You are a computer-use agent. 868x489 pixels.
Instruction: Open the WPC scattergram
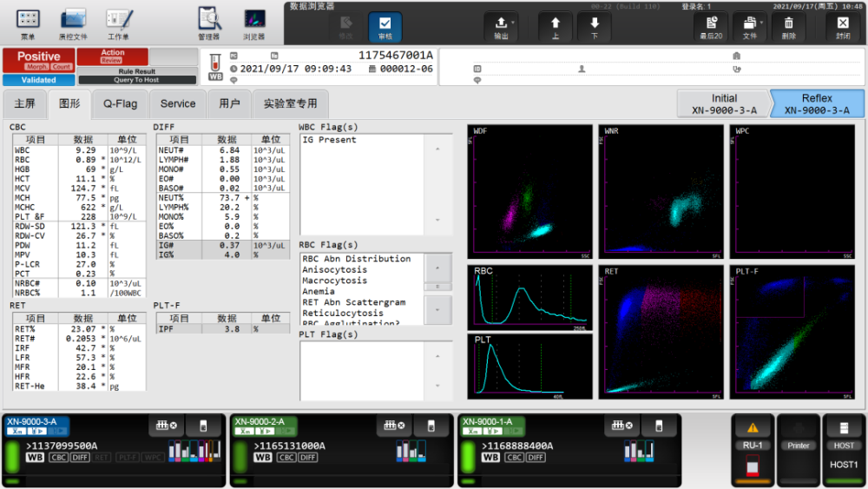coord(792,192)
